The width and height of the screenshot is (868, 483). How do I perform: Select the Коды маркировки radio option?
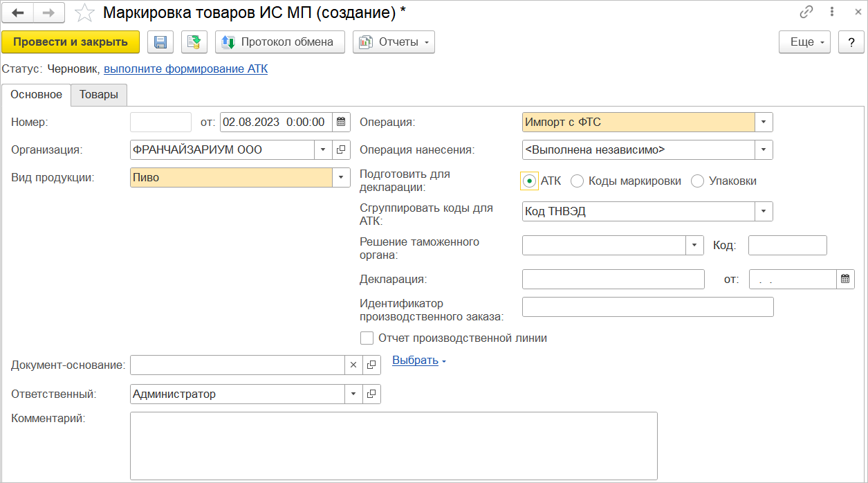click(577, 181)
